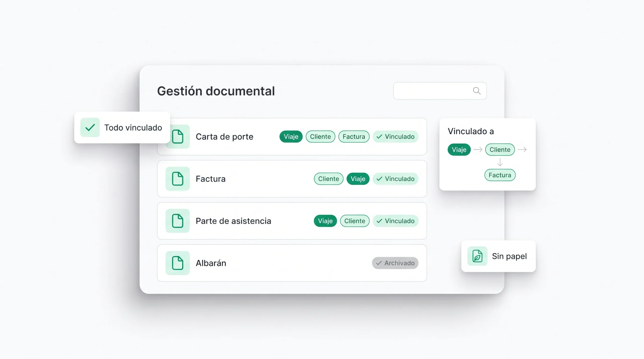
Task: Select the Cliente tag on Carta de porte
Action: [320, 136]
